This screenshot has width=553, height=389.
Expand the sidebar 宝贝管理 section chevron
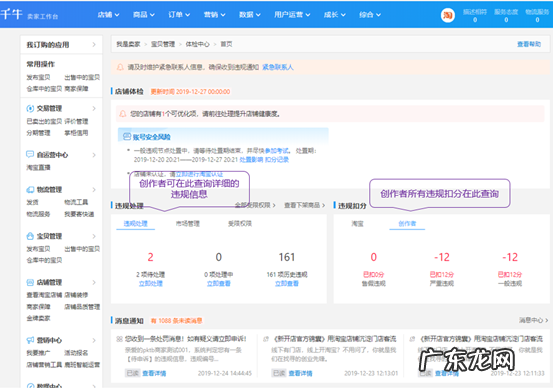(x=94, y=236)
